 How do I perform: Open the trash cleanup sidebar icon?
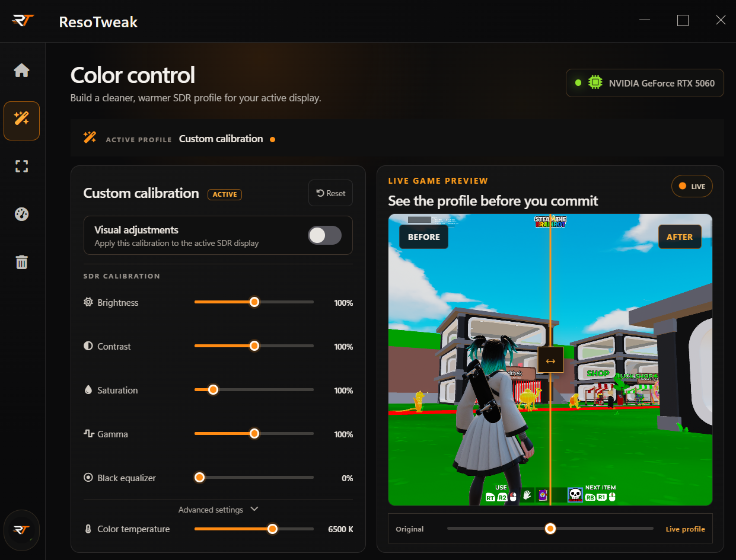click(x=22, y=261)
